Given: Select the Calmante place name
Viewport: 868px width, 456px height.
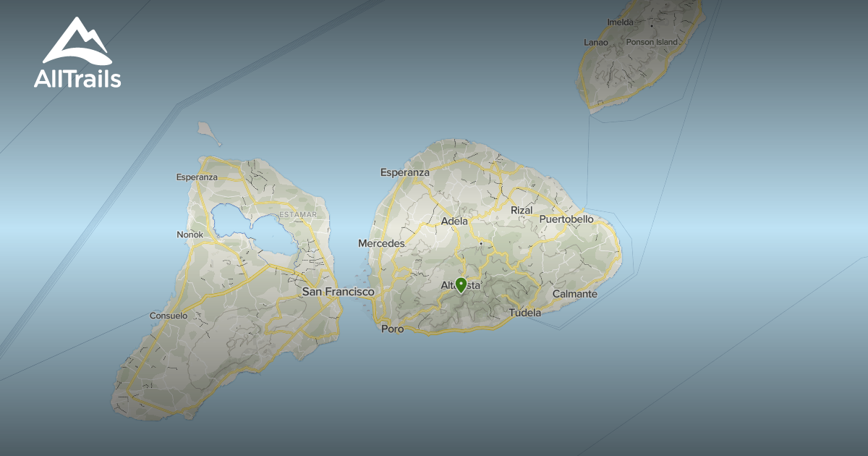Looking at the screenshot, I should coord(576,294).
